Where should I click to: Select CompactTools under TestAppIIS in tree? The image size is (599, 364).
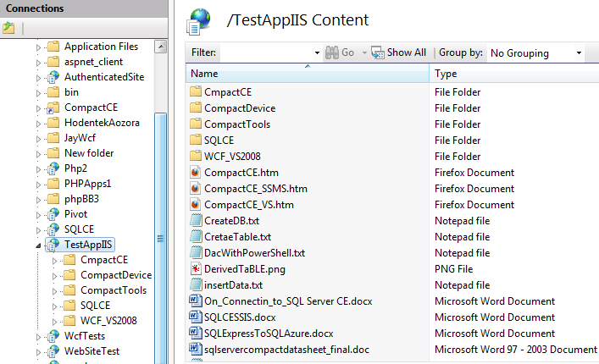tap(114, 290)
